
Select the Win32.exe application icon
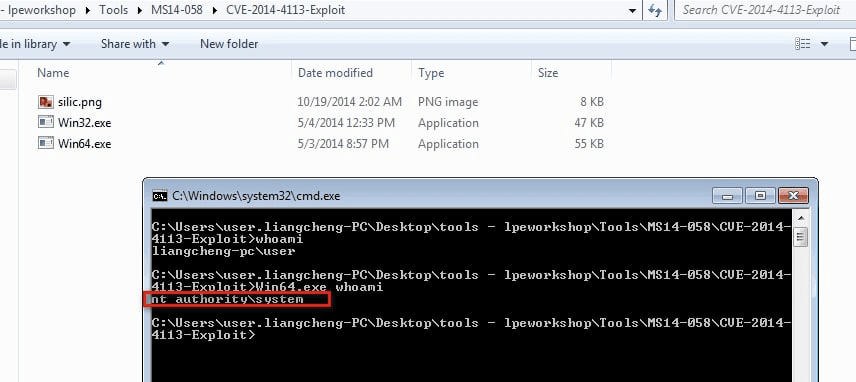46,122
